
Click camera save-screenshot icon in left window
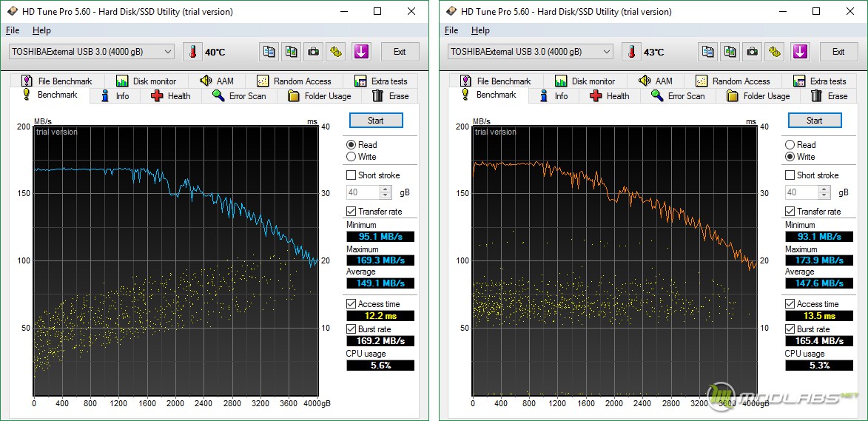(x=313, y=52)
